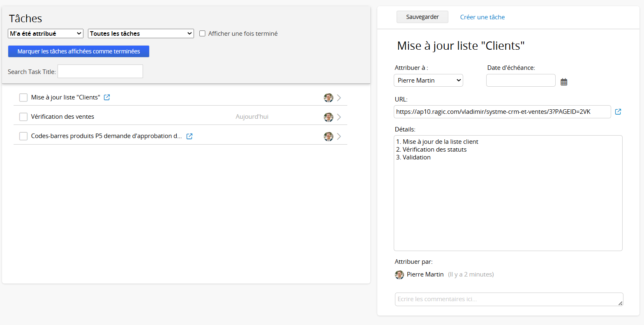This screenshot has height=325, width=644.
Task: Change assignee in Attribuer à dropdown
Action: (x=428, y=81)
